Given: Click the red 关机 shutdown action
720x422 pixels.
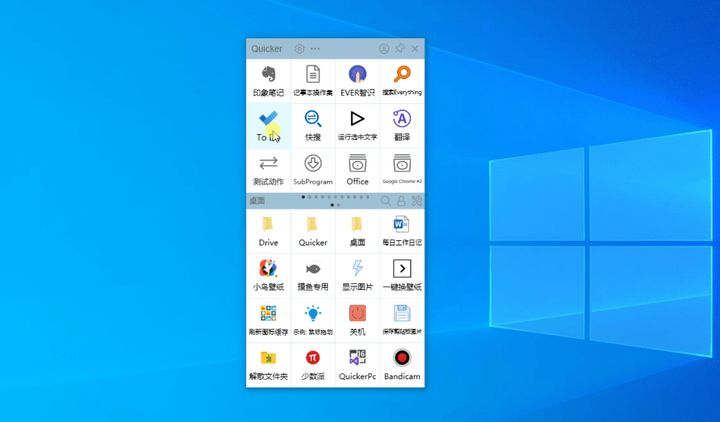Looking at the screenshot, I should click(x=358, y=320).
